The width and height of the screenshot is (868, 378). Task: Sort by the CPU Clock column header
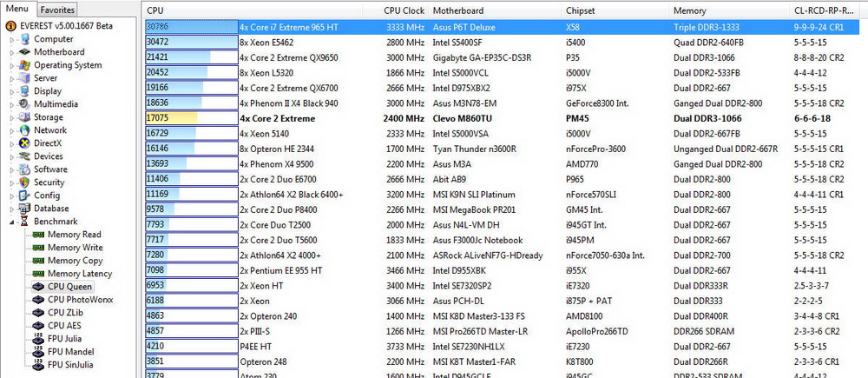click(x=395, y=10)
